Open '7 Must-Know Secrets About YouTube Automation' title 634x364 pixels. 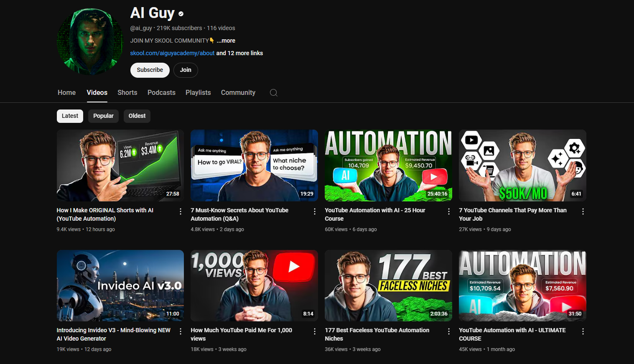click(239, 214)
